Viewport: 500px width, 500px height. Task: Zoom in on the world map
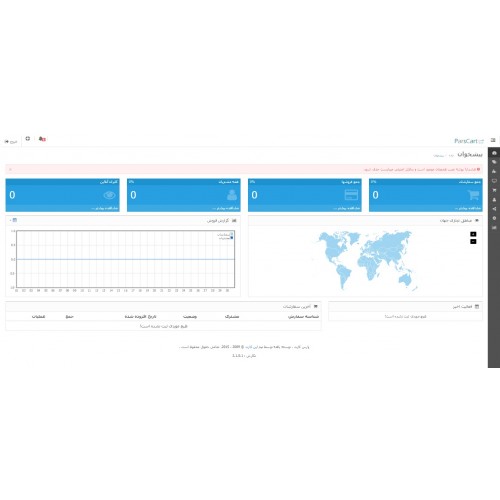click(x=473, y=234)
